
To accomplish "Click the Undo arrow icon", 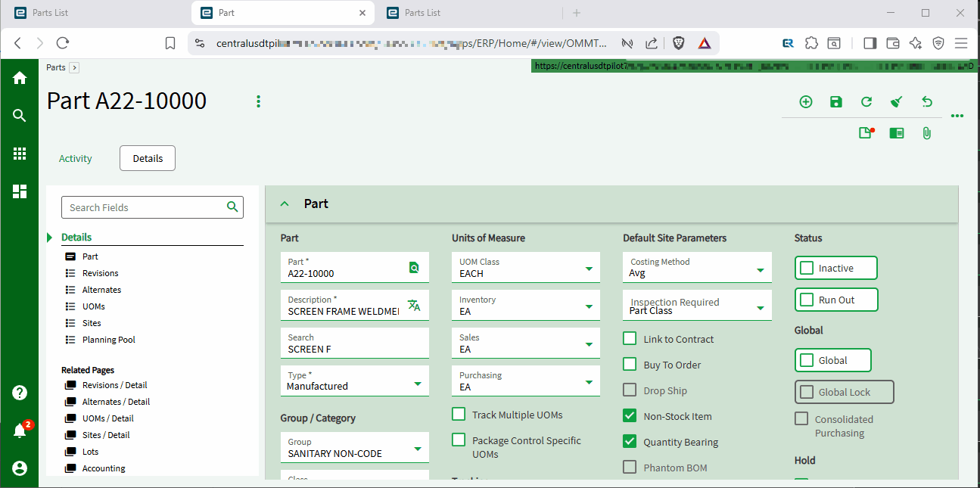I will pyautogui.click(x=927, y=102).
